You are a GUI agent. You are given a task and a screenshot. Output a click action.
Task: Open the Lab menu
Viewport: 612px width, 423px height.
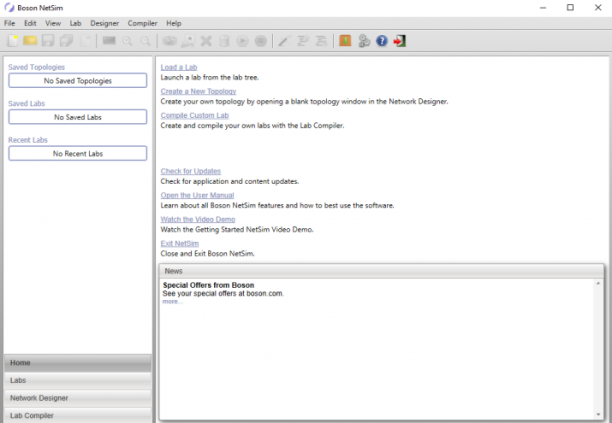[75, 23]
